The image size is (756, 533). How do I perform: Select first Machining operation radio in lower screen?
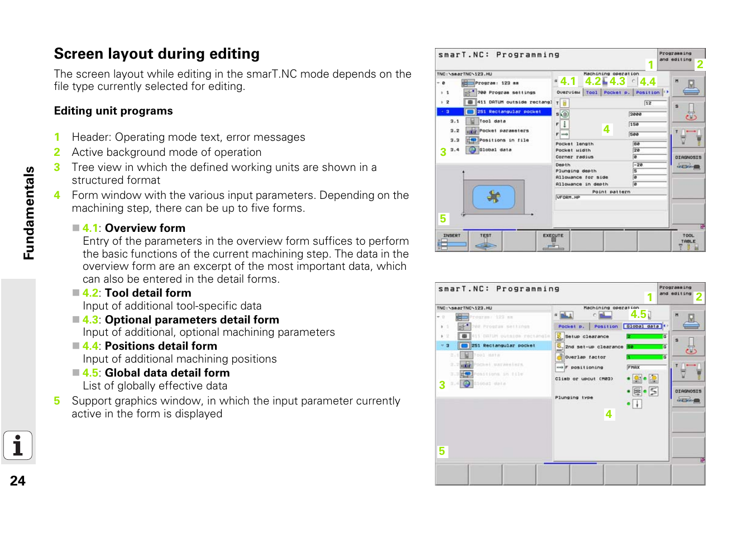556,315
